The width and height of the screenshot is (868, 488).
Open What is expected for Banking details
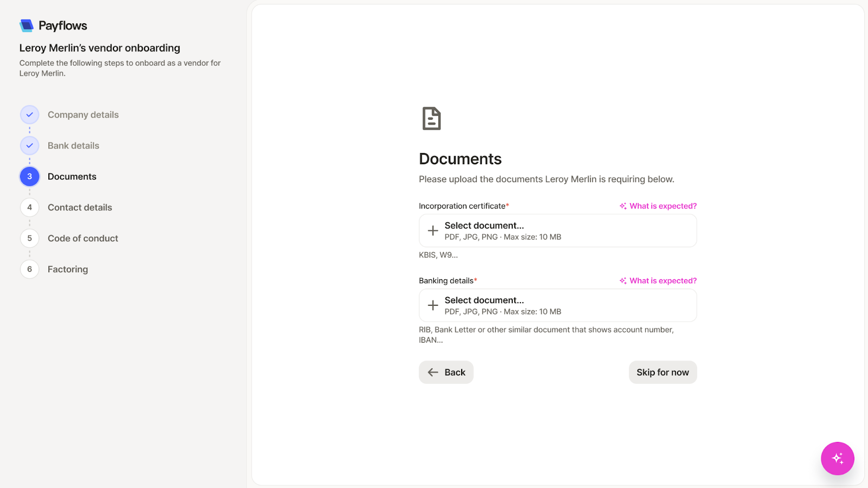point(658,281)
